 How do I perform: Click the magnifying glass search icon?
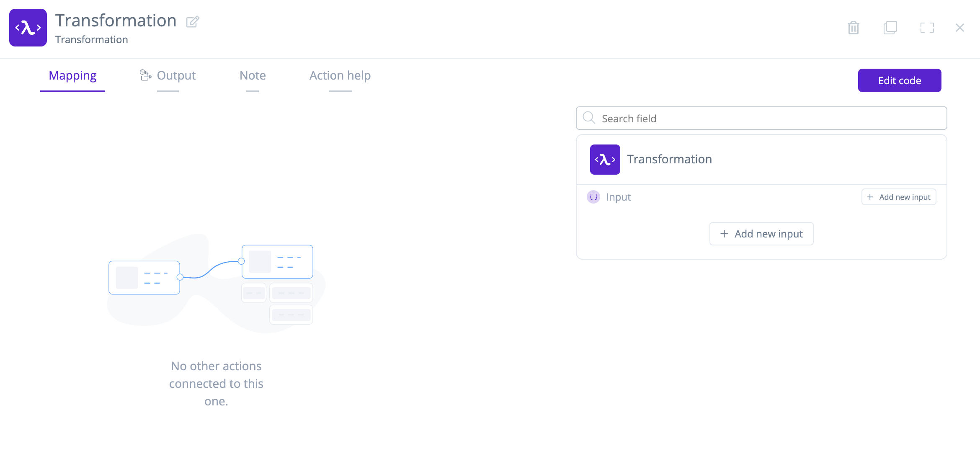click(x=589, y=118)
